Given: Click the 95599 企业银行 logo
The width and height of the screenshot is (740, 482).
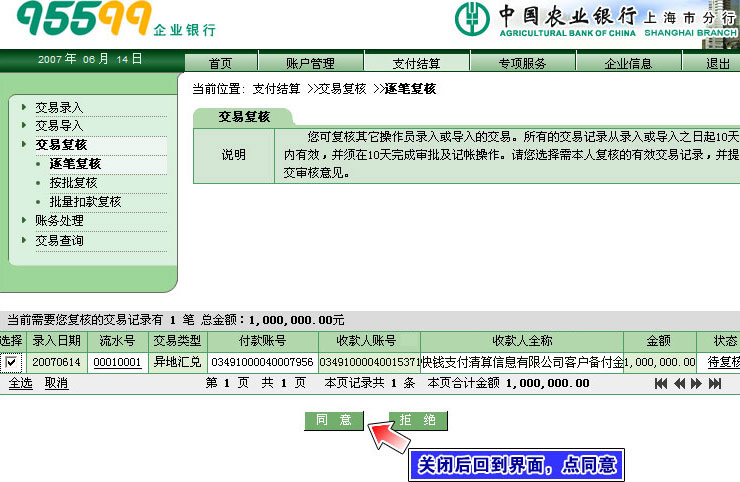Looking at the screenshot, I should [x=116, y=19].
